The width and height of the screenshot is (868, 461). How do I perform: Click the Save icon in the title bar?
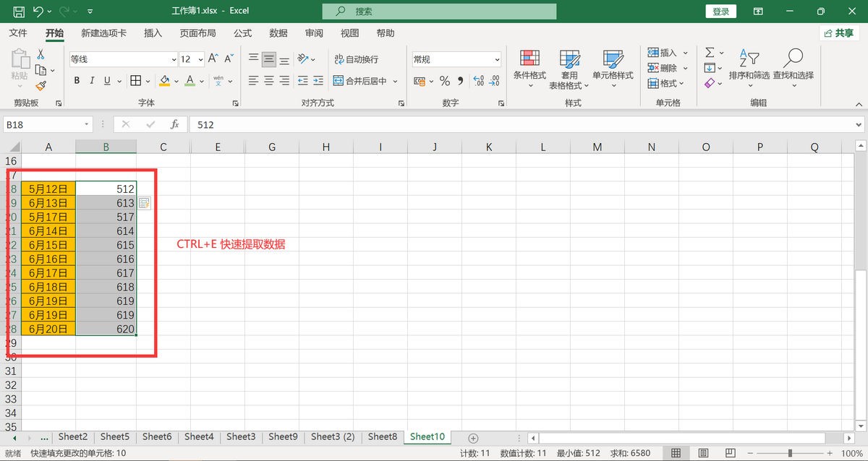pyautogui.click(x=19, y=12)
